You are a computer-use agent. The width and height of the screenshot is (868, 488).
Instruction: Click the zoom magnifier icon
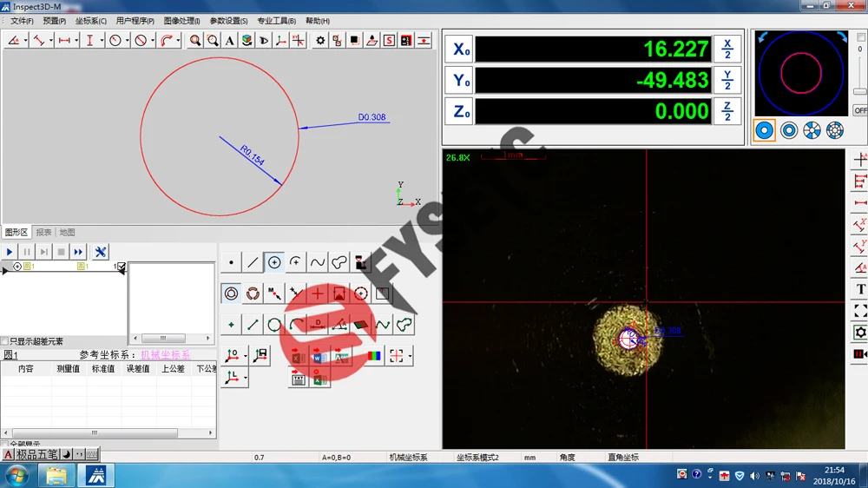[x=194, y=41]
